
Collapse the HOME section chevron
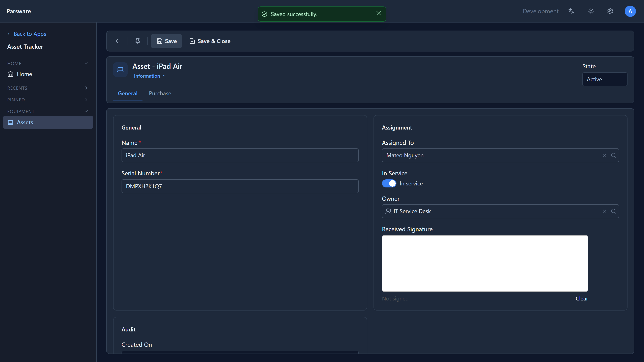(x=86, y=63)
